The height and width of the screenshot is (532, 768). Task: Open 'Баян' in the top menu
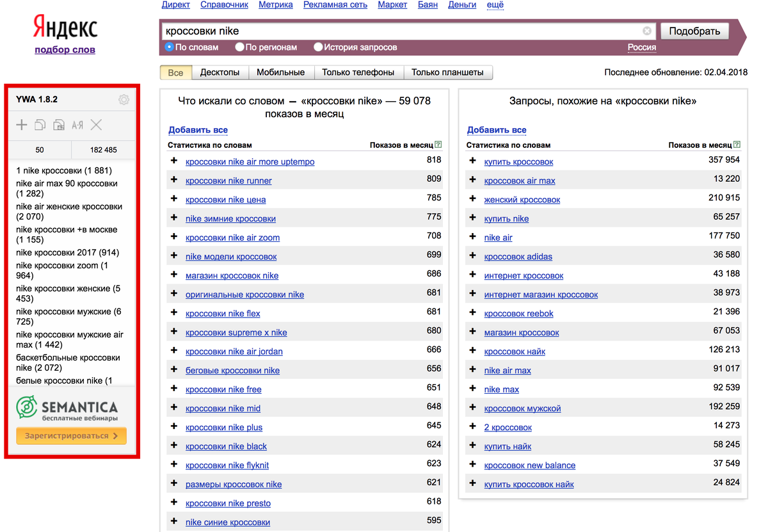428,4
